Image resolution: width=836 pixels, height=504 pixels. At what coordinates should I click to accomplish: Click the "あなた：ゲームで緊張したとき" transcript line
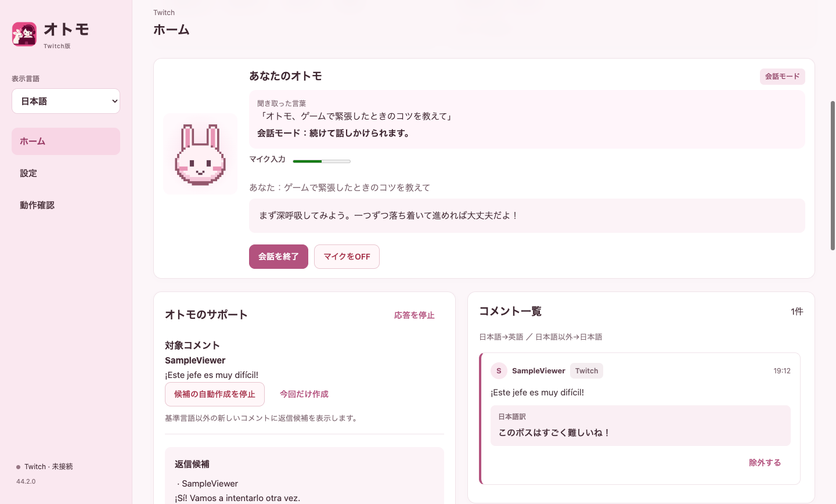click(340, 188)
